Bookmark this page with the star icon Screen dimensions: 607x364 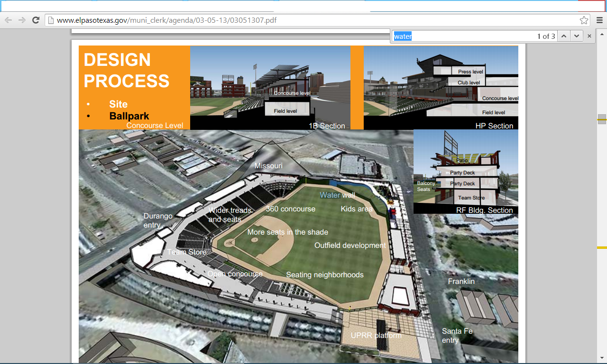pos(584,20)
